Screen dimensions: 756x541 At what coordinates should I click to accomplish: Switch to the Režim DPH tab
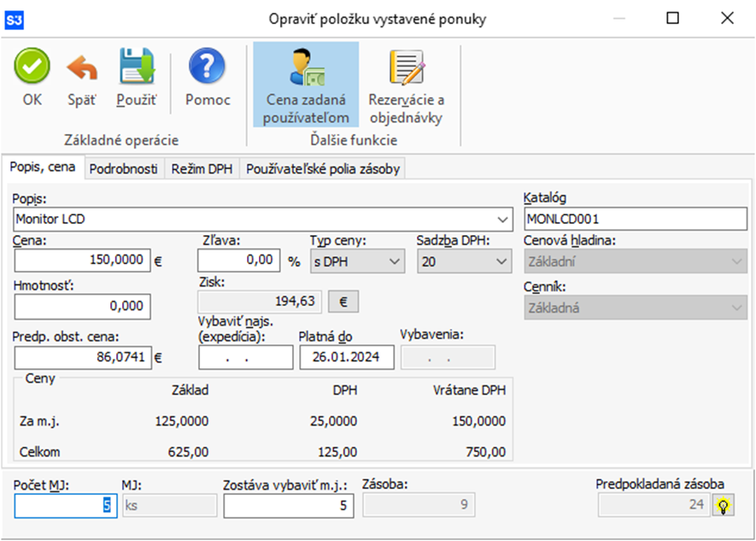tap(201, 169)
